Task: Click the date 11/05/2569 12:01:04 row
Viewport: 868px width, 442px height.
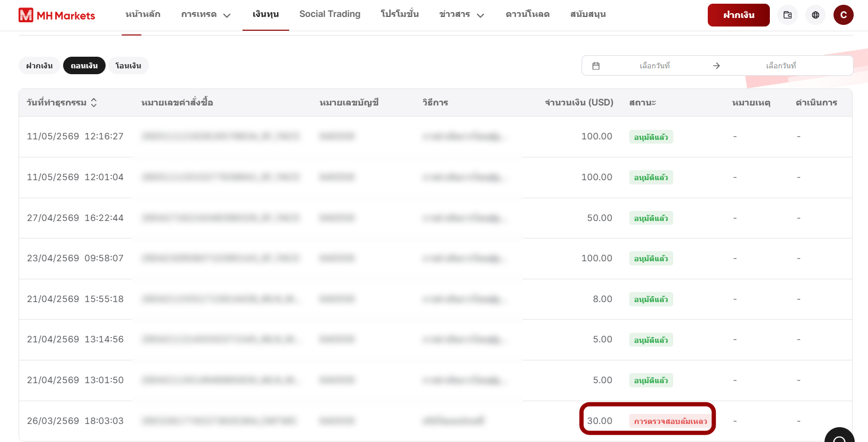Action: click(436, 178)
